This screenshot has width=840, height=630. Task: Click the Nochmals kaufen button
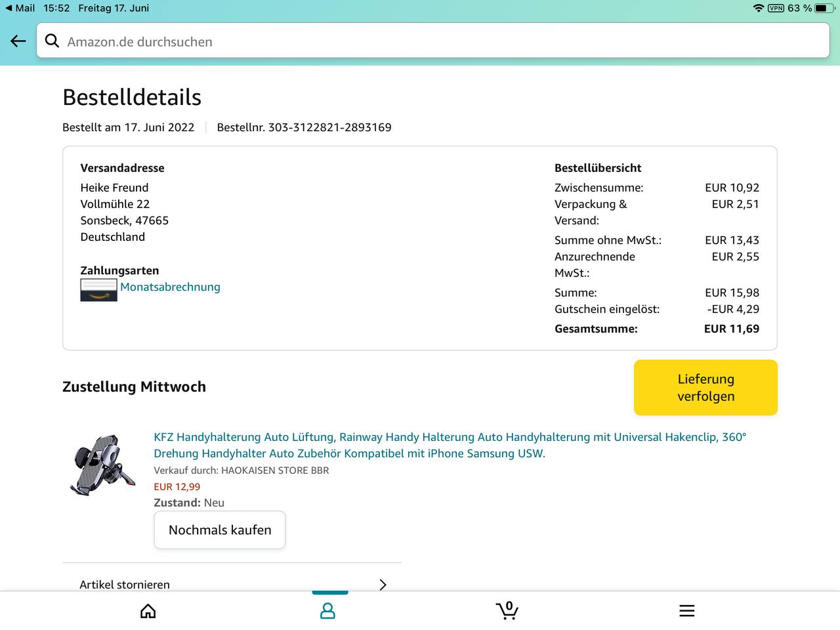click(x=220, y=530)
